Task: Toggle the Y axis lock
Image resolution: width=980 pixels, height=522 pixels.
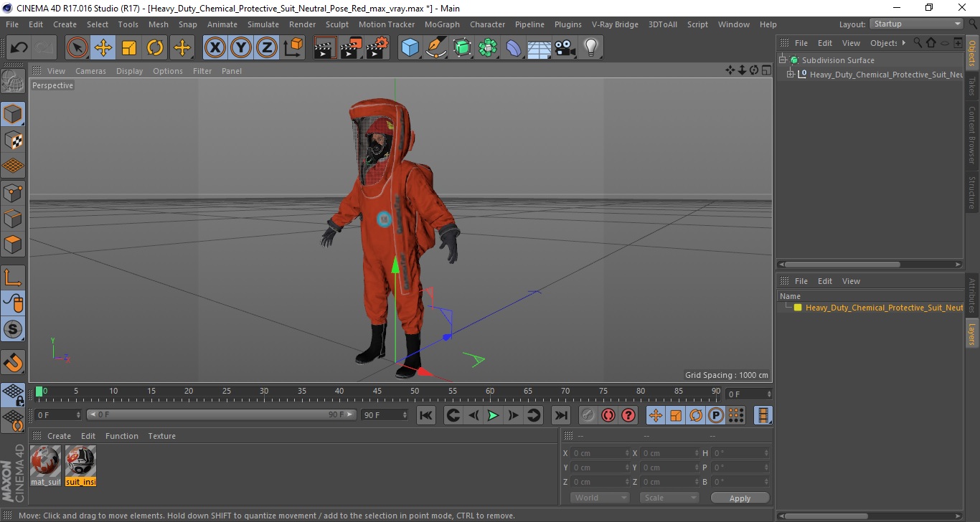Action: pos(240,48)
